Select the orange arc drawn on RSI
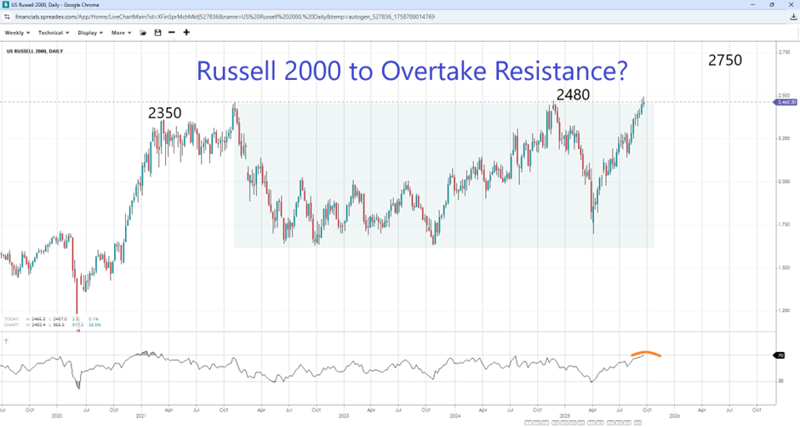800x427 pixels. 643,353
